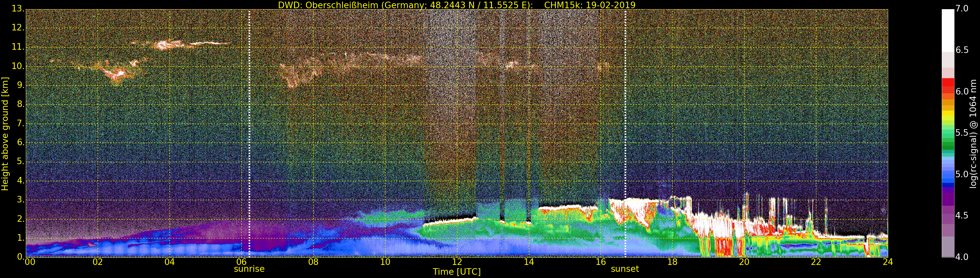Click the plot title 'DWD: Oberschleißheim' text
Screen dimensions: 980x278
point(328,5)
